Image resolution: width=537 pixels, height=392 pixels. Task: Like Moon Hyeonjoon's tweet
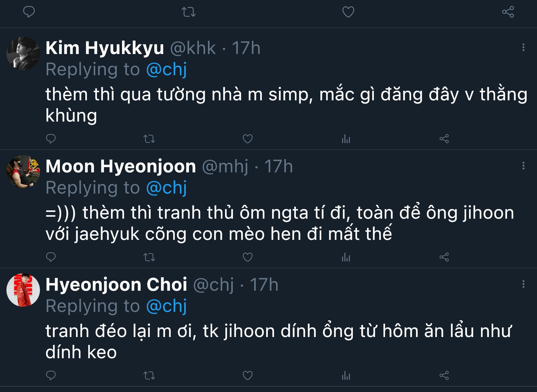click(247, 257)
